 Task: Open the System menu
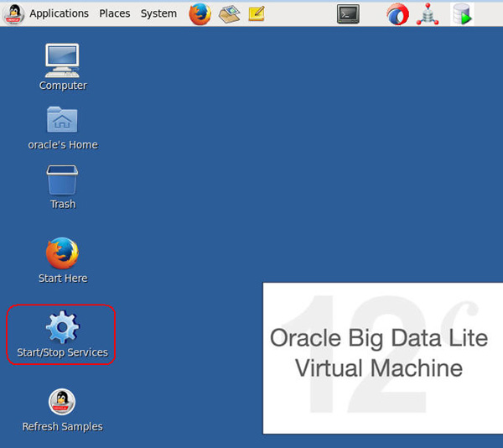(x=158, y=13)
